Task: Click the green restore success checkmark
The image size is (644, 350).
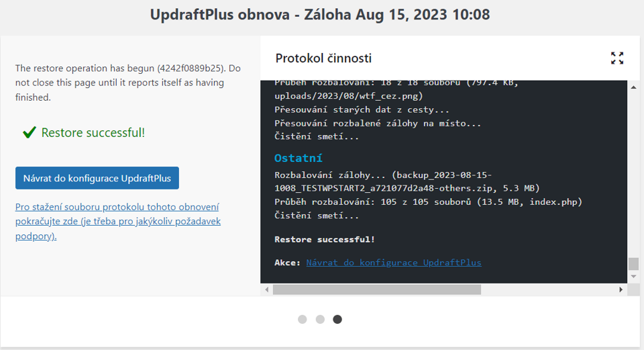Action: (29, 132)
